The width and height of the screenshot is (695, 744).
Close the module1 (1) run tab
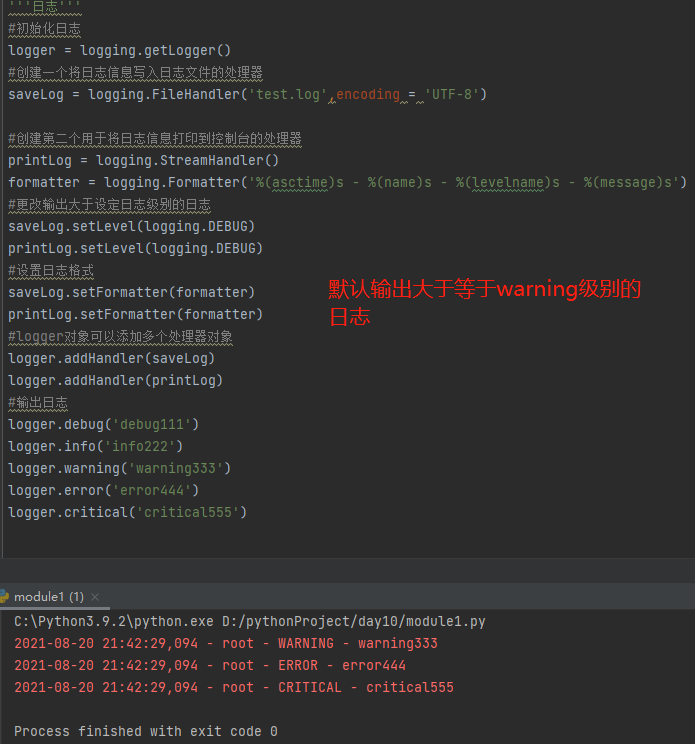(95, 597)
